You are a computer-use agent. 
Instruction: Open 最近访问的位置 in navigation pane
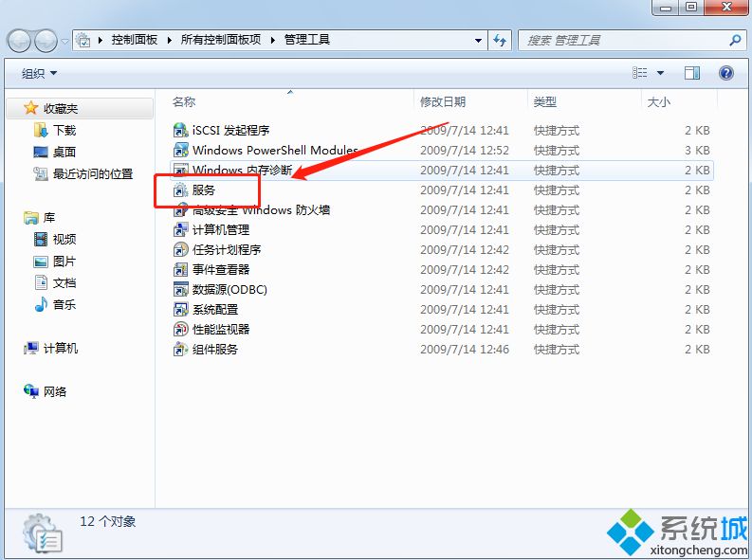click(83, 174)
